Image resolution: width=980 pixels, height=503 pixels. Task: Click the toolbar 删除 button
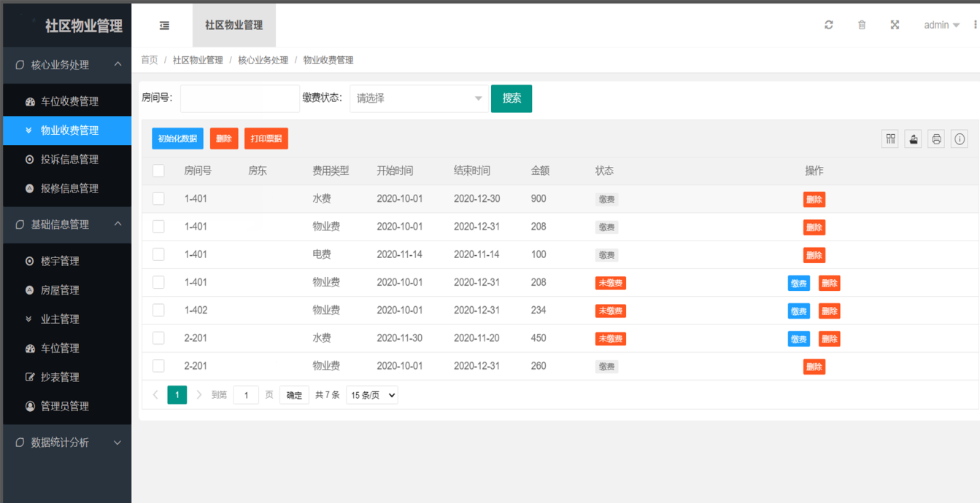(224, 139)
